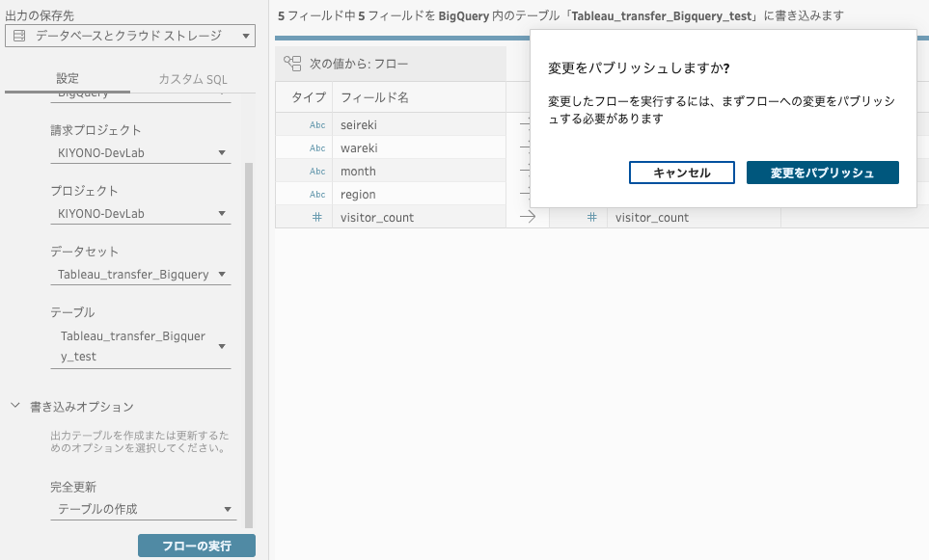
Task: Click the mapping arrow in visitor_count row
Action: pos(528,217)
